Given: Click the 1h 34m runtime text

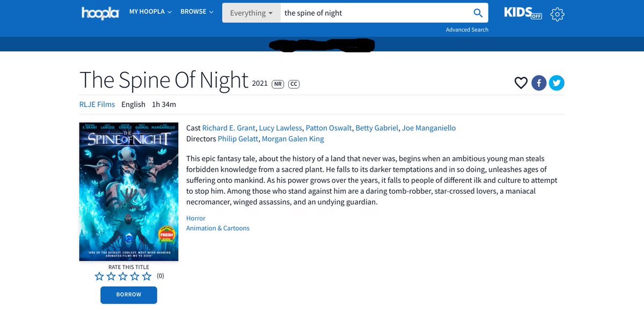Looking at the screenshot, I should 164,104.
